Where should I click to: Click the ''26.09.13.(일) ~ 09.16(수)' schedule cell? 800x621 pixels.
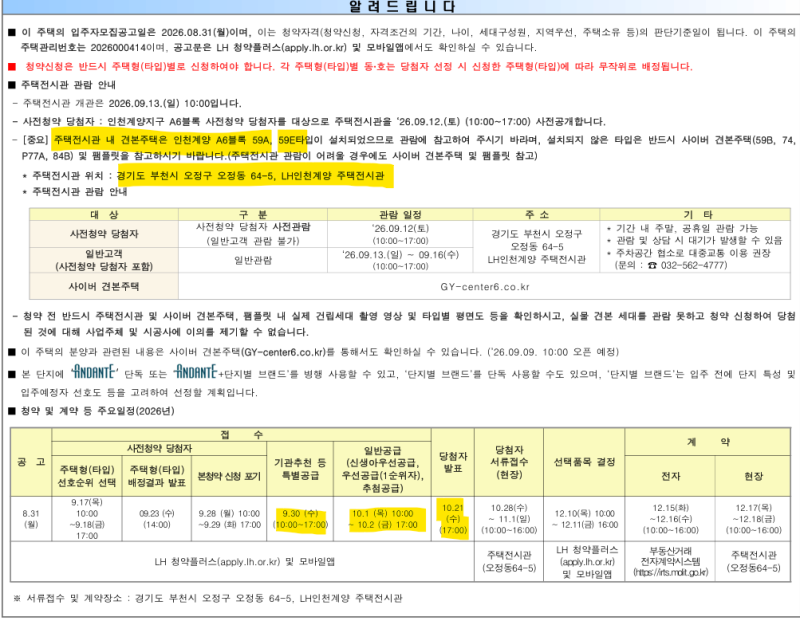[400, 260]
